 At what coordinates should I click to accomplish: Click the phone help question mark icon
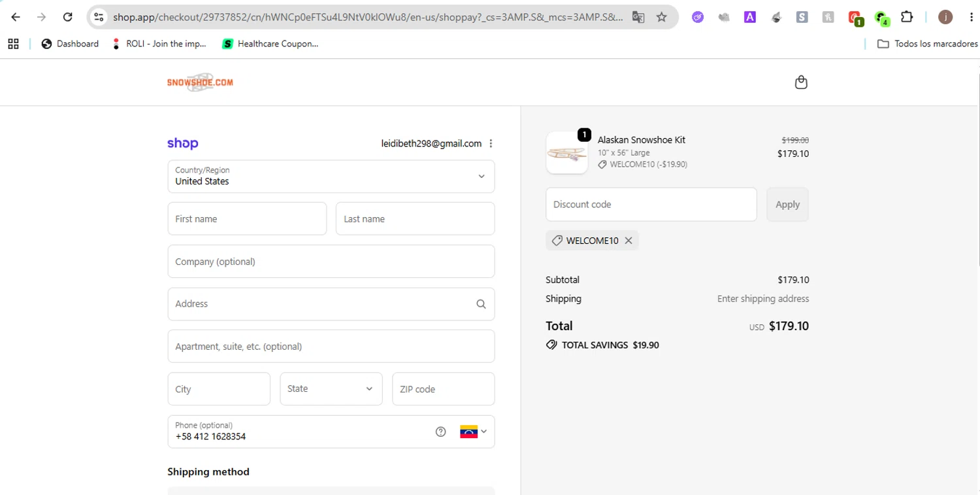pos(441,432)
